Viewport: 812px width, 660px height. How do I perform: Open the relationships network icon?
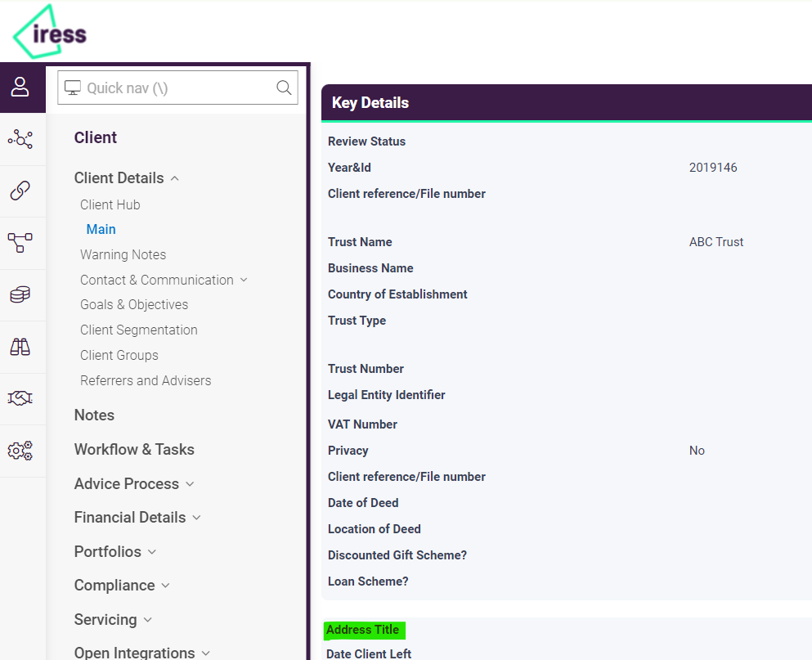[x=22, y=139]
